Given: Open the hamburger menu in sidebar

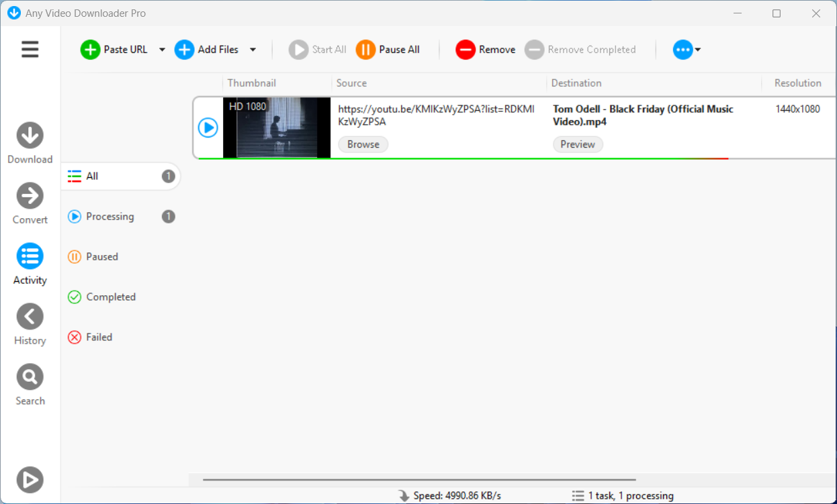Looking at the screenshot, I should (30, 49).
